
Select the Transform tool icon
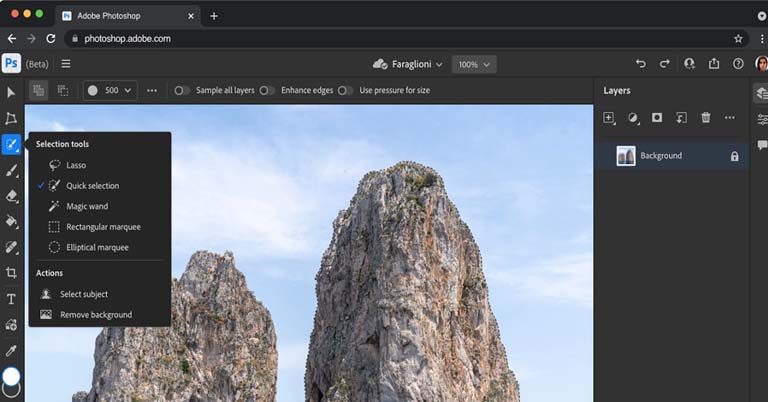(11, 118)
